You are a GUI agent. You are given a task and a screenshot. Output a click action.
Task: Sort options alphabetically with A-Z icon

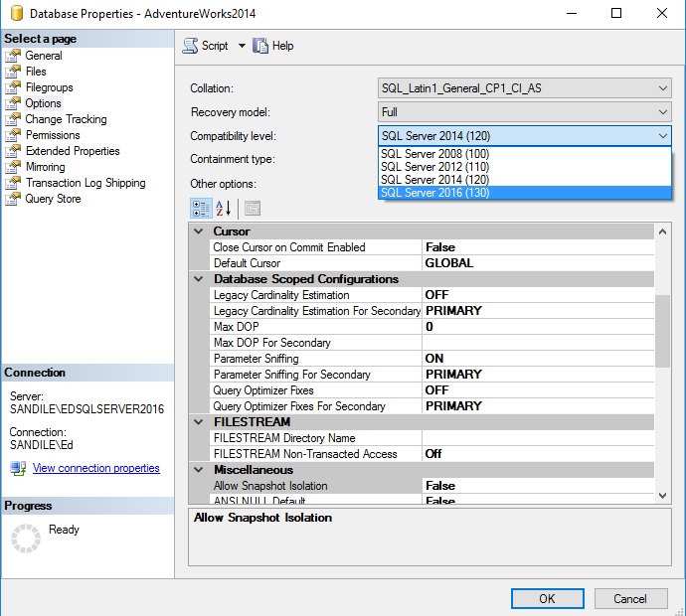(224, 208)
